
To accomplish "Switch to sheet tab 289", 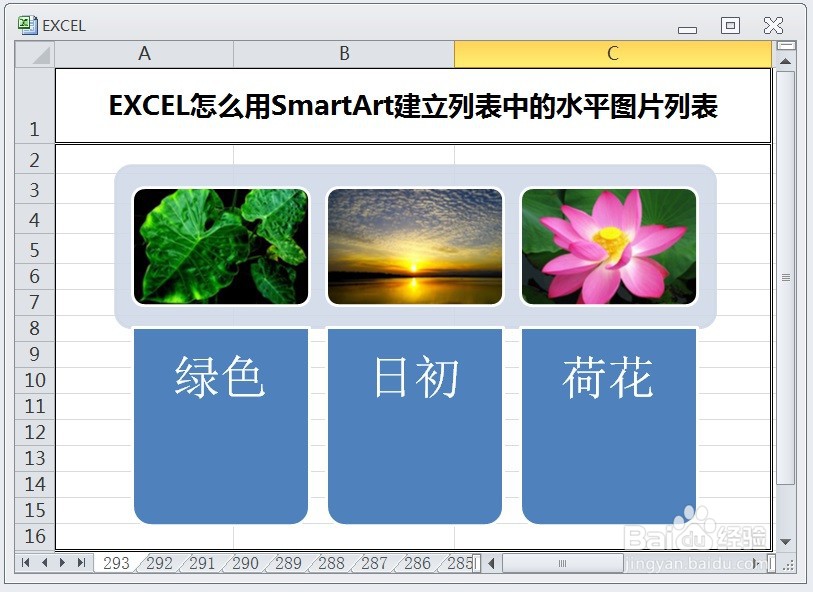I will click(x=288, y=563).
